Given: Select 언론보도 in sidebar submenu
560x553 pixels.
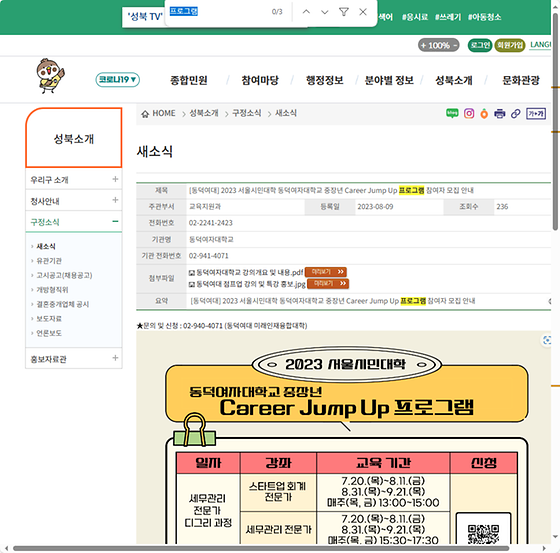Looking at the screenshot, I should click(49, 333).
